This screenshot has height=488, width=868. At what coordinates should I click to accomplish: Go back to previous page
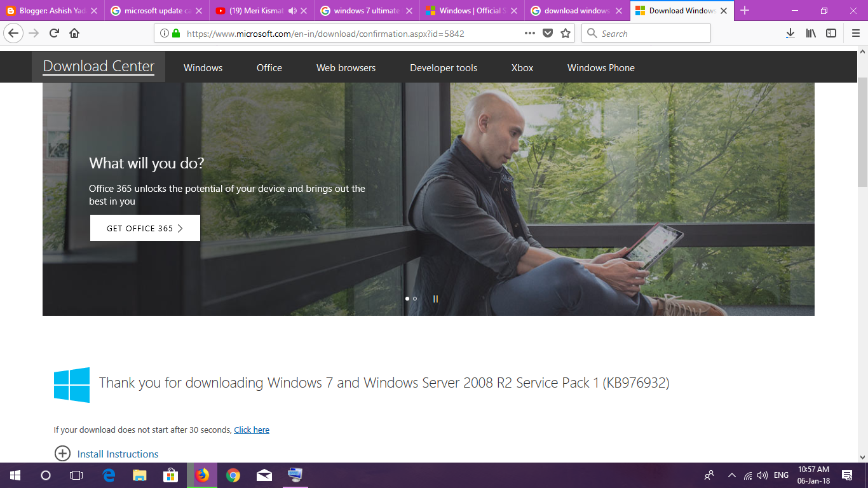coord(13,34)
